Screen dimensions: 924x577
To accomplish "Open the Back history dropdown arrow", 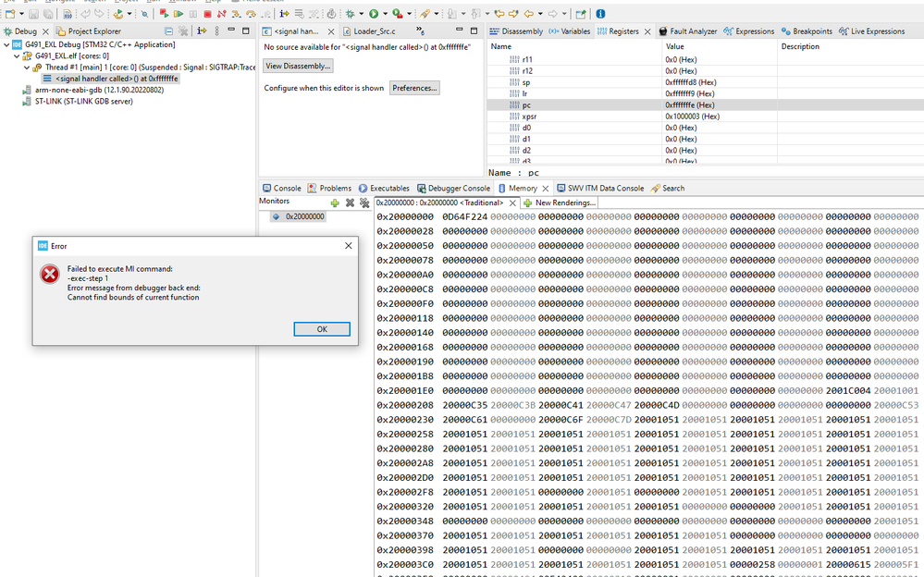I will 540,14.
